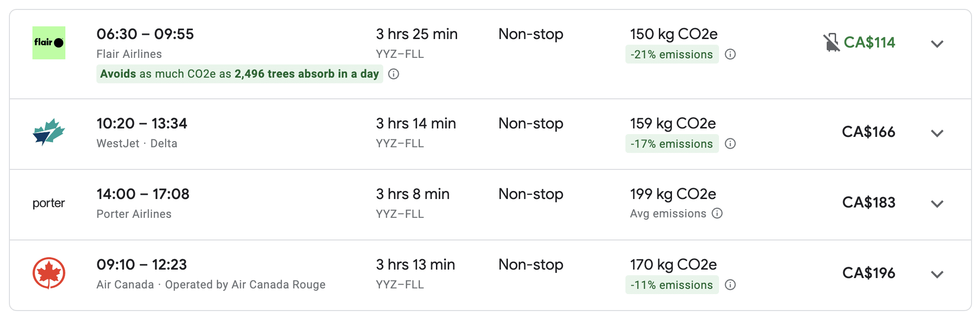The image size is (980, 319).
Task: Select the CA$196 Air Canada fare
Action: tap(869, 273)
